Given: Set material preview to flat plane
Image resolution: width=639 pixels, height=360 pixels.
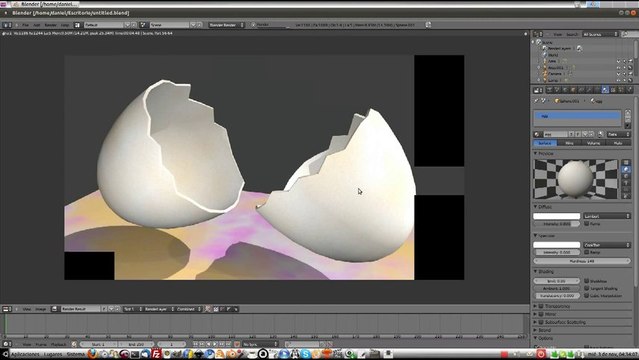Looking at the screenshot, I should 626,162.
